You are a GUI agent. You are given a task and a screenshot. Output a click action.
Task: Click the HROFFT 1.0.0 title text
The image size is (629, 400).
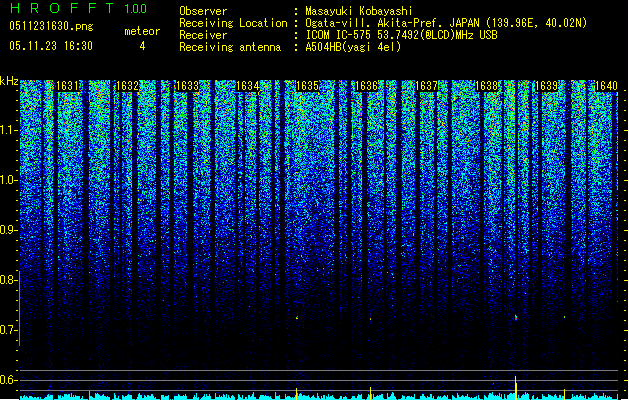pyautogui.click(x=79, y=8)
